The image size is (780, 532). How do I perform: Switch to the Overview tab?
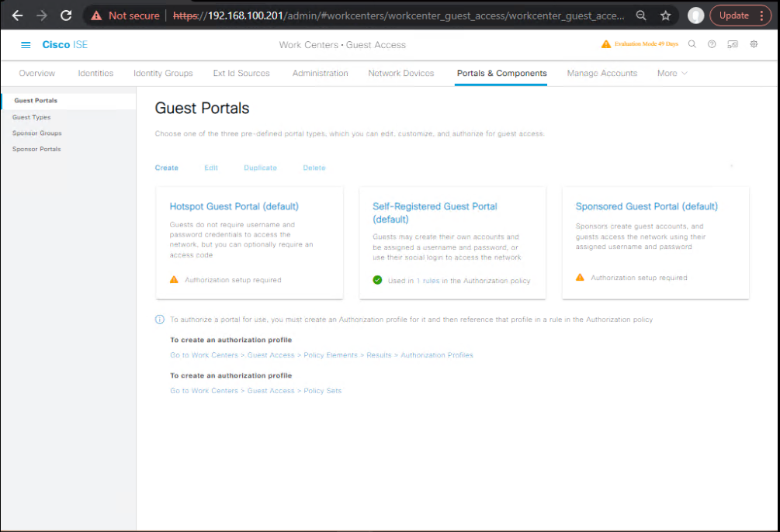pyautogui.click(x=36, y=73)
